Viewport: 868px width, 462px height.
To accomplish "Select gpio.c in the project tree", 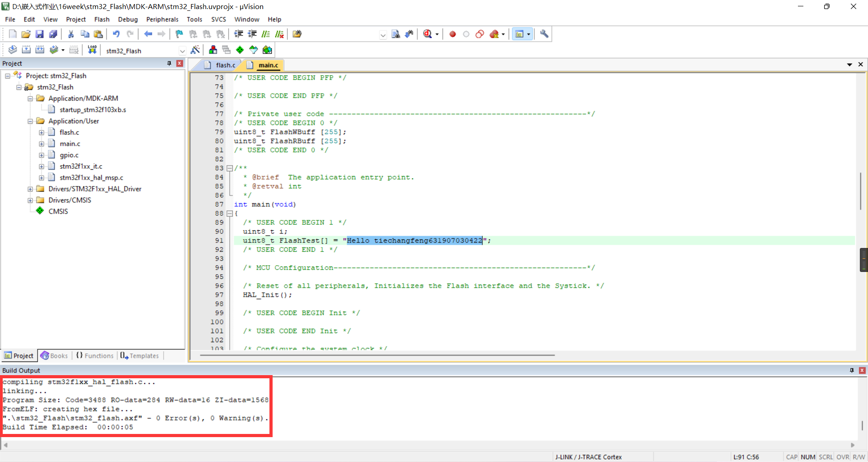I will [69, 155].
